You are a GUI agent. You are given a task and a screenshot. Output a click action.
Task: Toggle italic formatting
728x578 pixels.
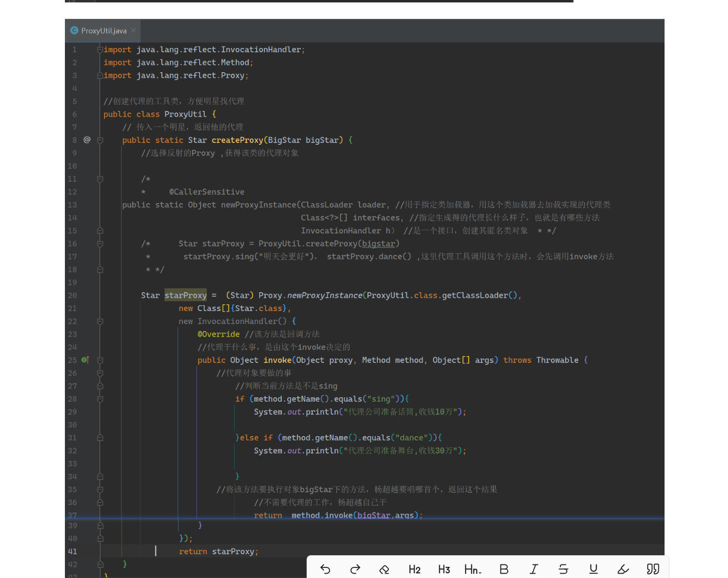point(534,569)
